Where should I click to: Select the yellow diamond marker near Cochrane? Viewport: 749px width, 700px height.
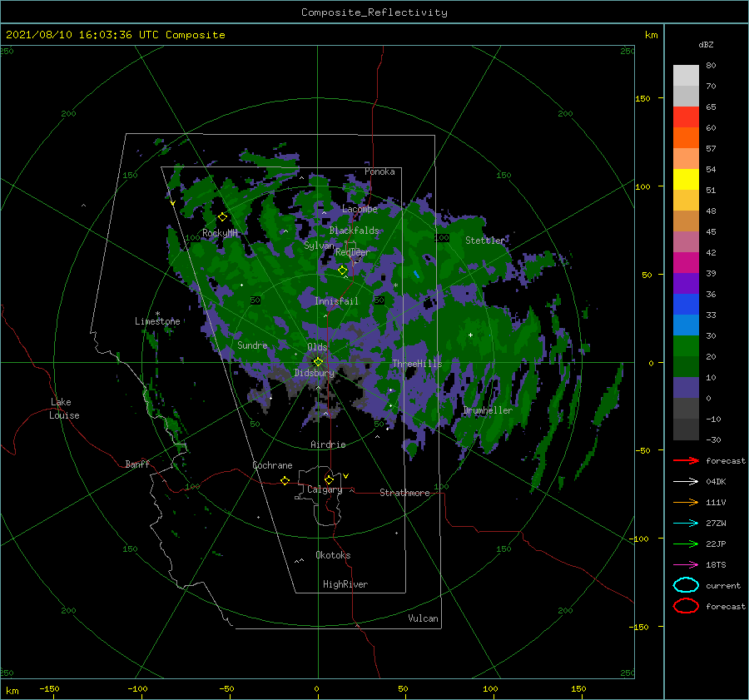285,481
